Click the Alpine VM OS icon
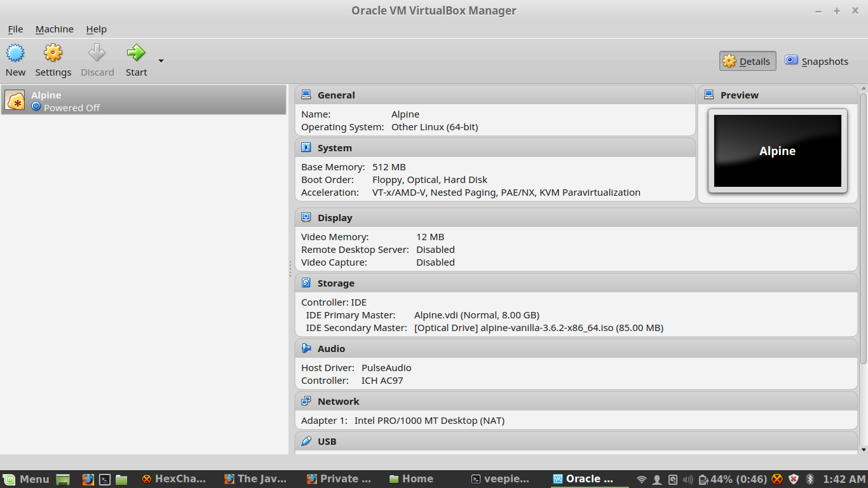This screenshot has height=488, width=868. [15, 100]
